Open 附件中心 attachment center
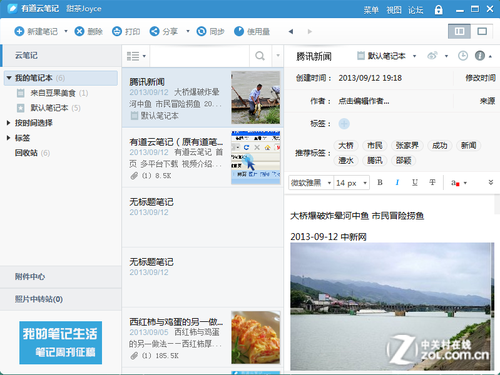The height and width of the screenshot is (375, 500). pos(61,277)
